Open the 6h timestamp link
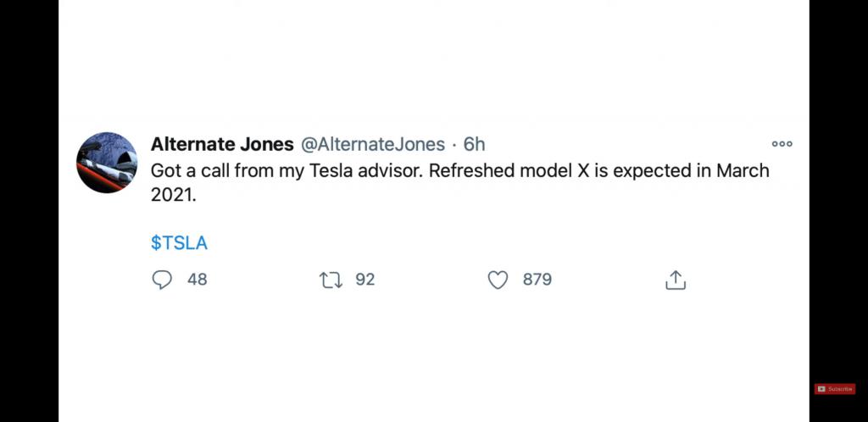 pos(474,144)
